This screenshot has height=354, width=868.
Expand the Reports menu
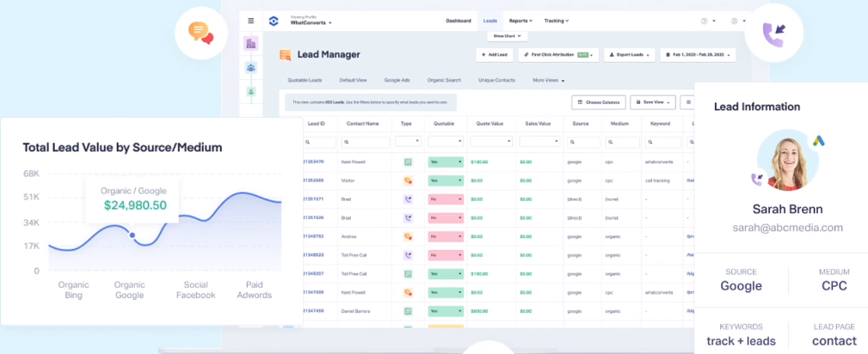point(520,21)
